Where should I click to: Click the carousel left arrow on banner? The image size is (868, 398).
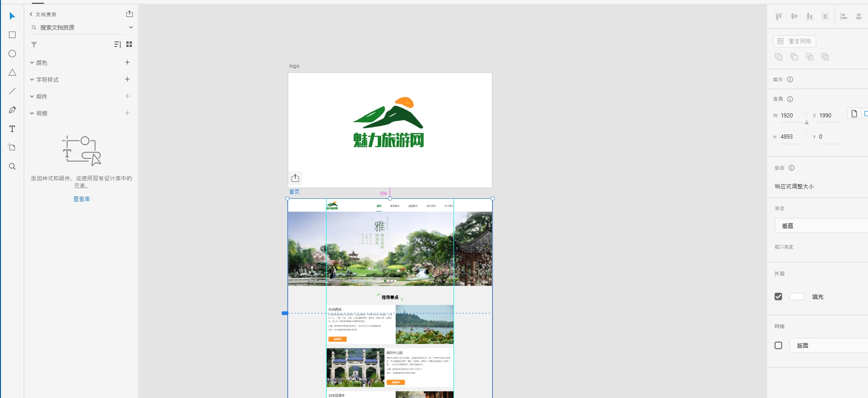pyautogui.click(x=323, y=249)
